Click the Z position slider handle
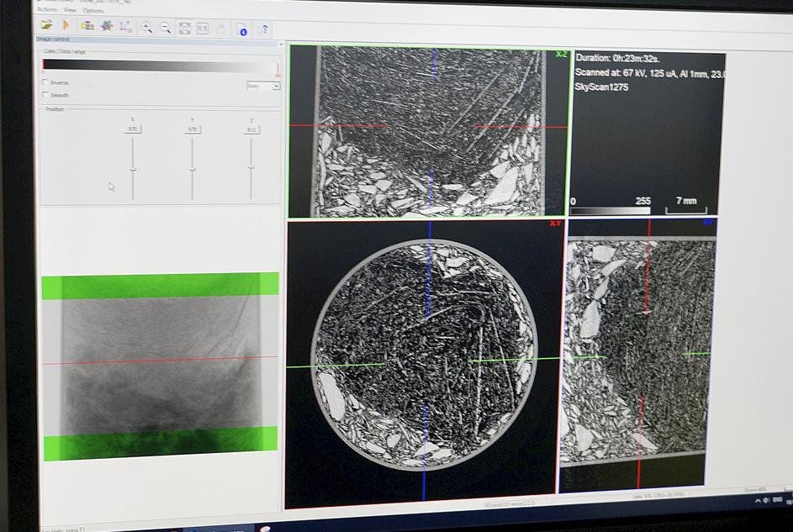The height and width of the screenshot is (532, 793). [251, 166]
